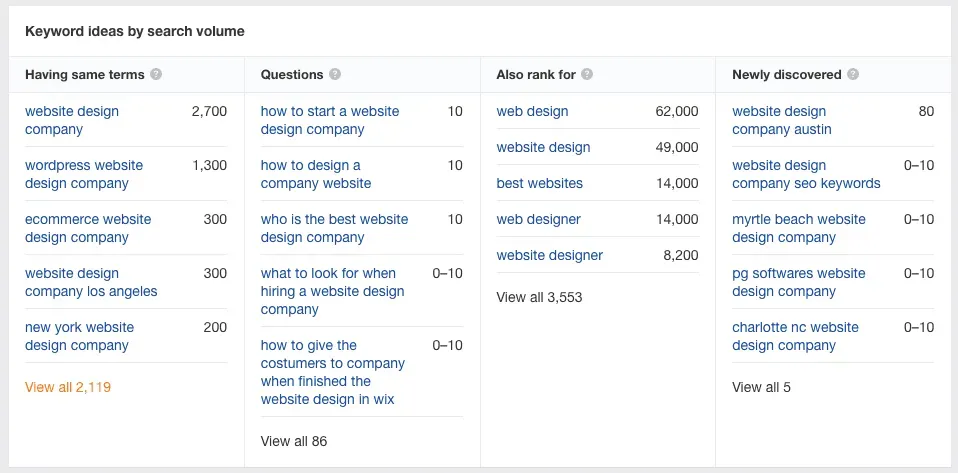Click help icon next to Also rank for
958x473 pixels.
pyautogui.click(x=587, y=75)
